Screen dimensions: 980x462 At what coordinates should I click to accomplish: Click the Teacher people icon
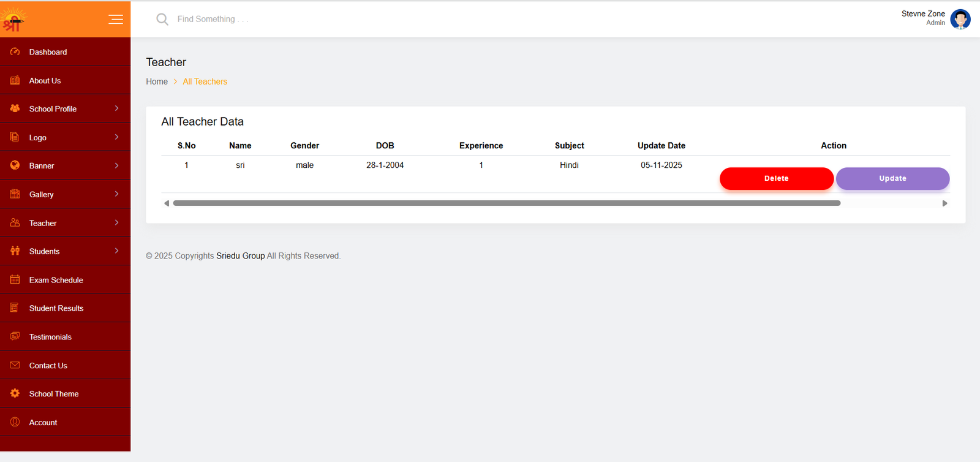pos(15,223)
